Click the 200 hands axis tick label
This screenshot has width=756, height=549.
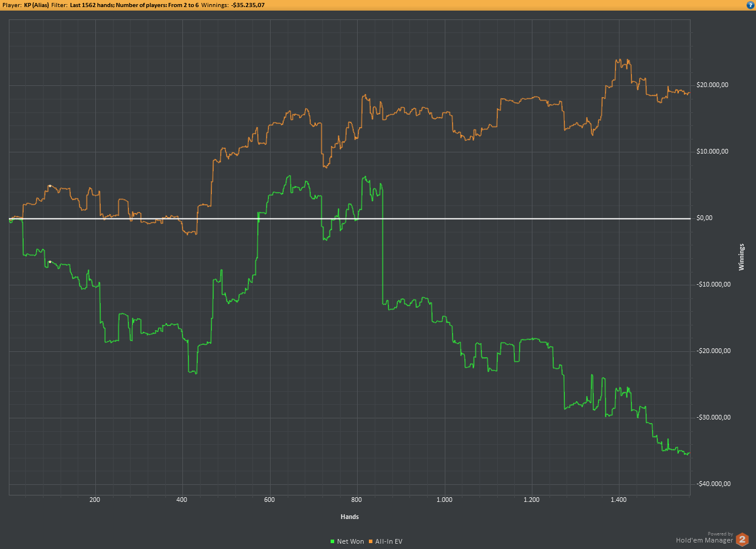coord(95,500)
